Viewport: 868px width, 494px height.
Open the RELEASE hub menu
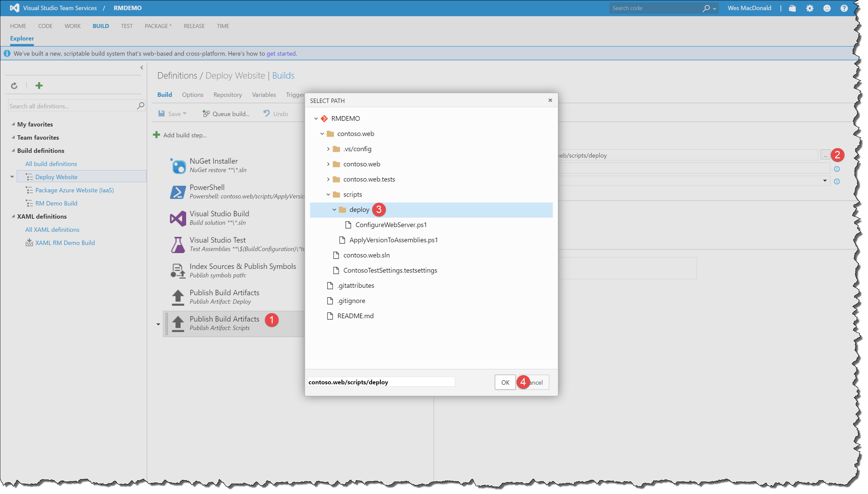[x=194, y=26]
